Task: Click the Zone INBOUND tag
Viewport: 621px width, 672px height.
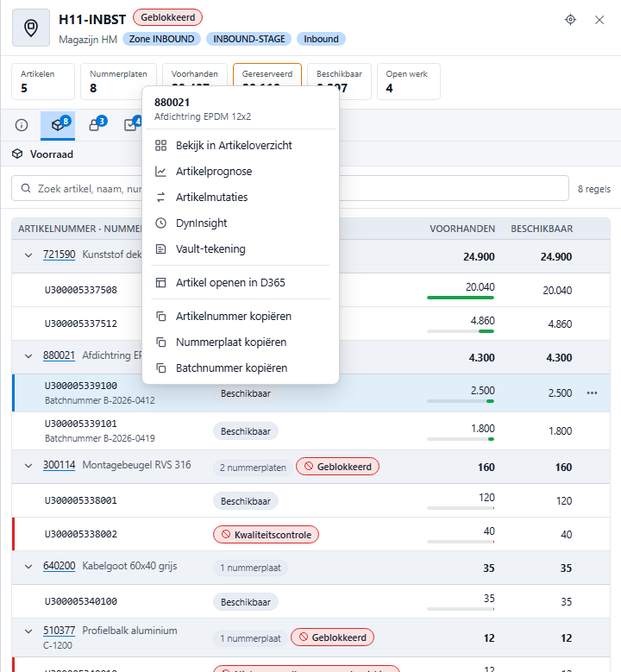Action: [x=161, y=39]
